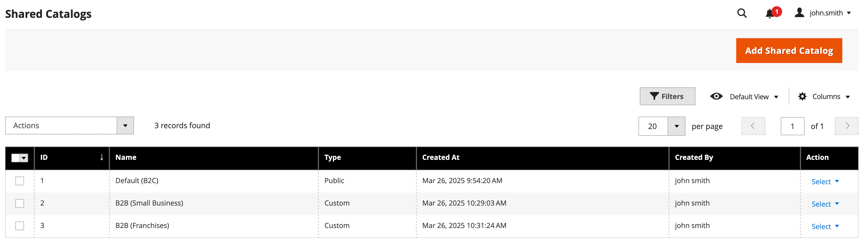Open Select dropdown for B2B (Franchises)
Image resolution: width=868 pixels, height=251 pixels.
[x=825, y=226]
